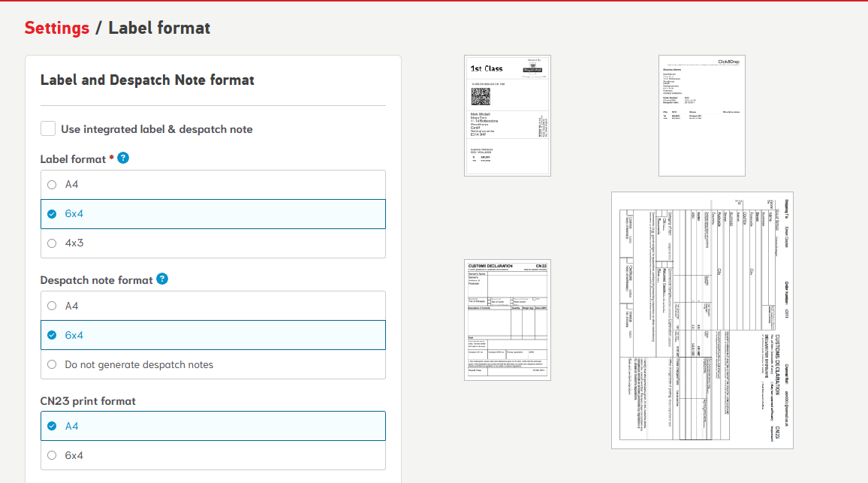Select 4x3 label format
Viewport: 868px width, 483px height.
pyautogui.click(x=51, y=243)
